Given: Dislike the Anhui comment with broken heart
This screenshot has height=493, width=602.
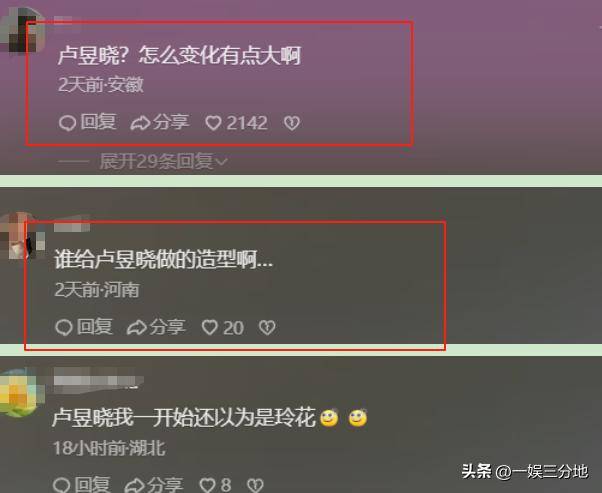Looking at the screenshot, I should (x=292, y=123).
